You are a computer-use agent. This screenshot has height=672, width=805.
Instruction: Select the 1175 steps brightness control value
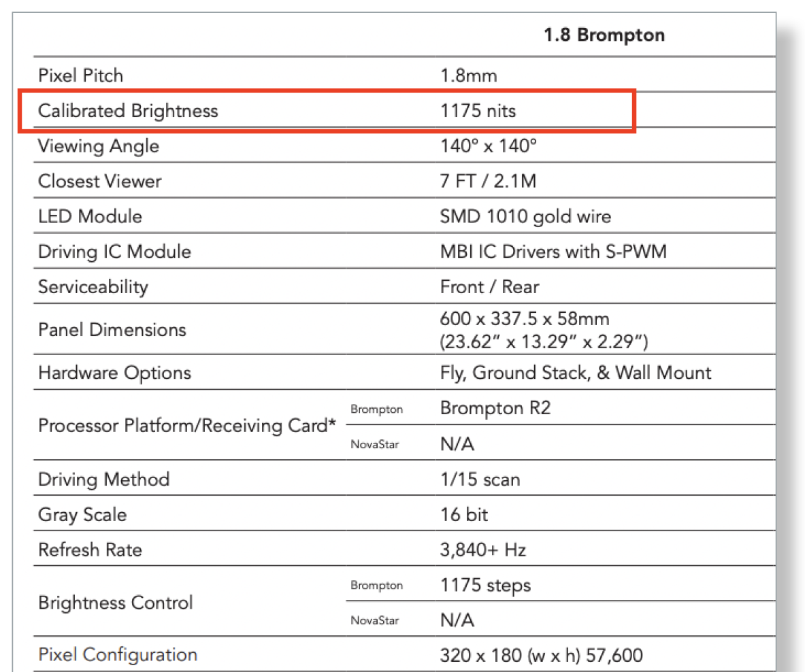(x=485, y=585)
